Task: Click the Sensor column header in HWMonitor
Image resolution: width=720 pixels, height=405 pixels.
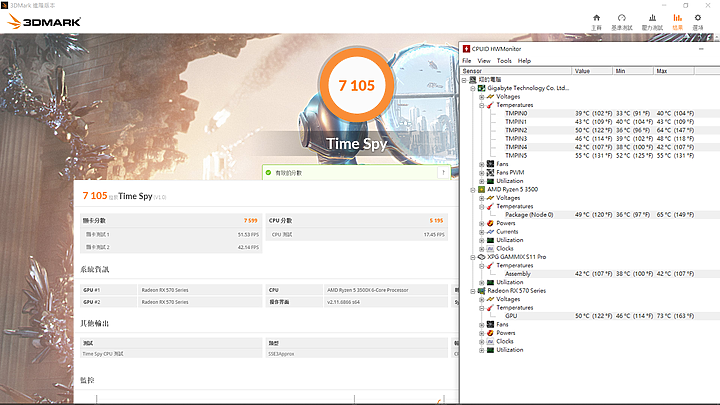Action: click(516, 71)
